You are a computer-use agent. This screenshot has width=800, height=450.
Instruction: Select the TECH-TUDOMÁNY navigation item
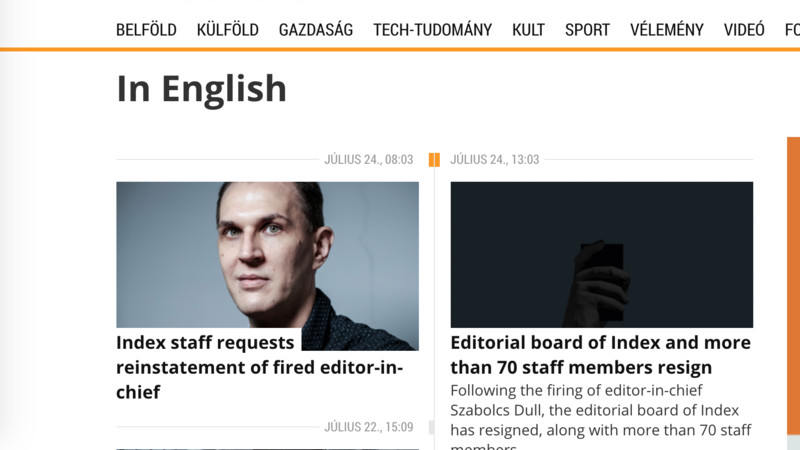[x=433, y=30]
